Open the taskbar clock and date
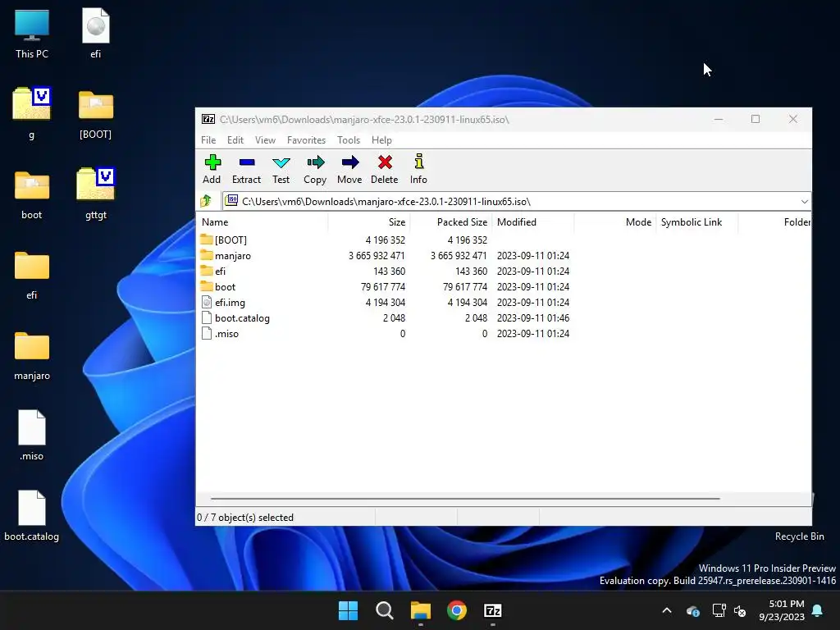 pos(782,610)
